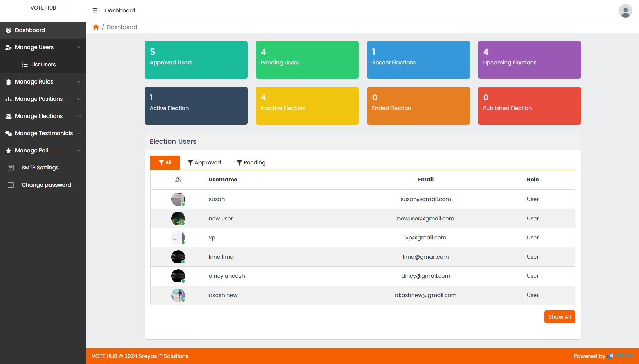The height and width of the screenshot is (364, 639).
Task: Open the user profile avatar menu
Action: [x=625, y=11]
